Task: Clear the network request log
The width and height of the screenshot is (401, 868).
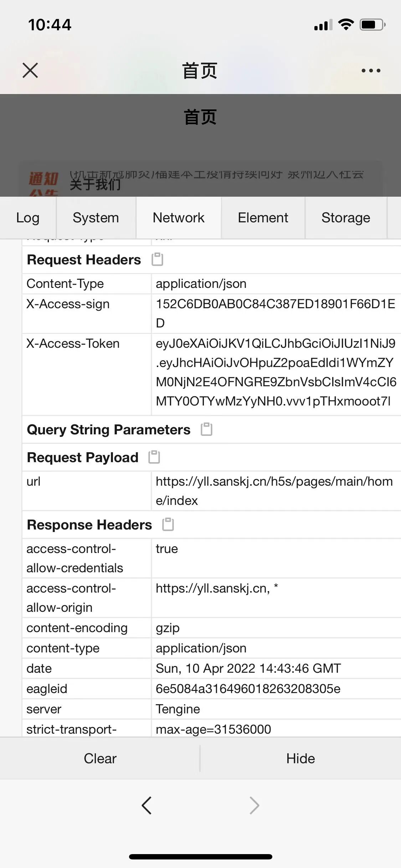Action: point(100,759)
